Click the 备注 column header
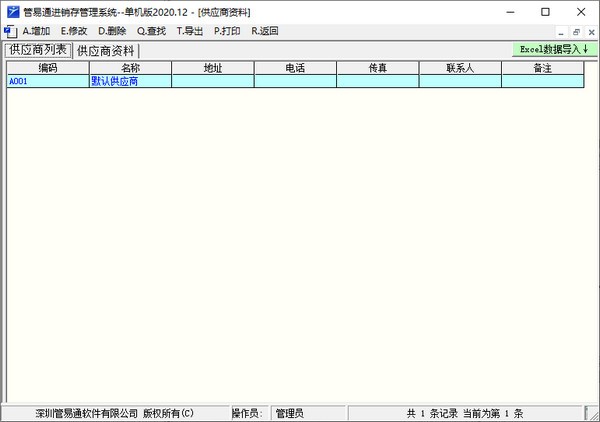Image resolution: width=600 pixels, height=422 pixels. point(542,68)
